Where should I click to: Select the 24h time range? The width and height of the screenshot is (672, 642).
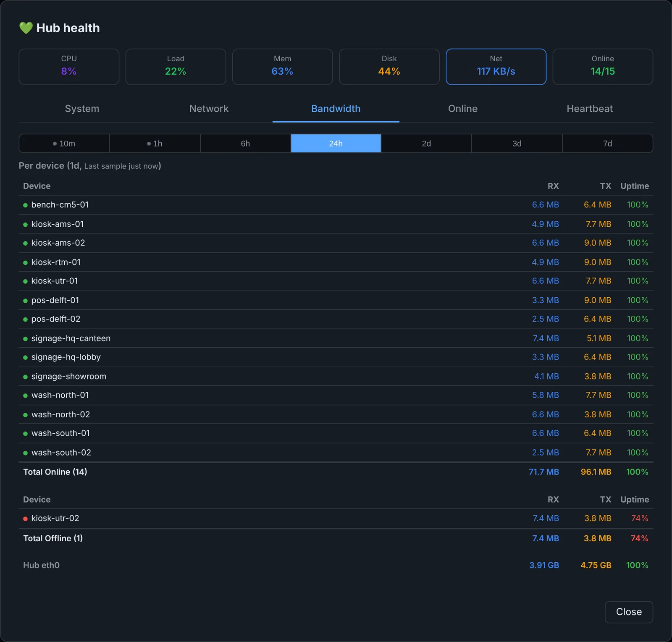coord(336,144)
